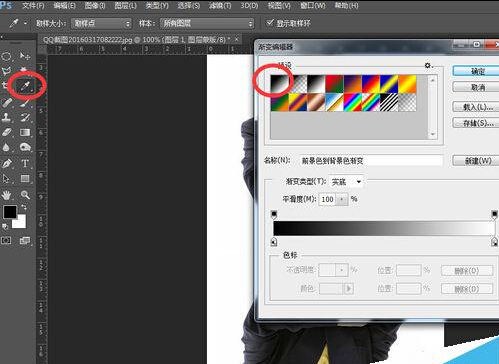Click the gradient preview bar
Screen dimensions: 499x364
[384, 228]
